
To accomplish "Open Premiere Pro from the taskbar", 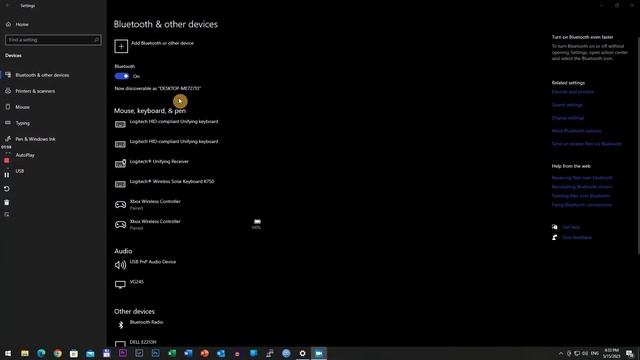I will pyautogui.click(x=122, y=353).
